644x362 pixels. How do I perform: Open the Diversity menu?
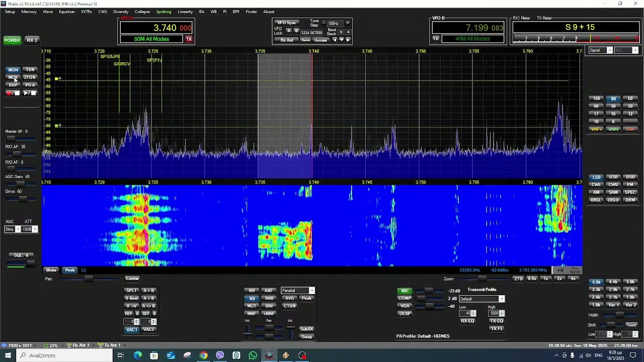click(x=121, y=12)
